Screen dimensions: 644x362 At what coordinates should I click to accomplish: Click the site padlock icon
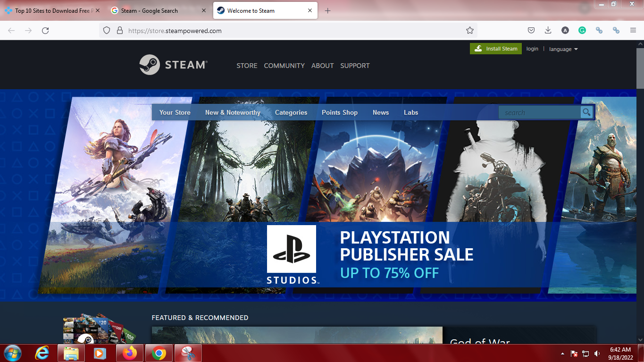coord(120,30)
